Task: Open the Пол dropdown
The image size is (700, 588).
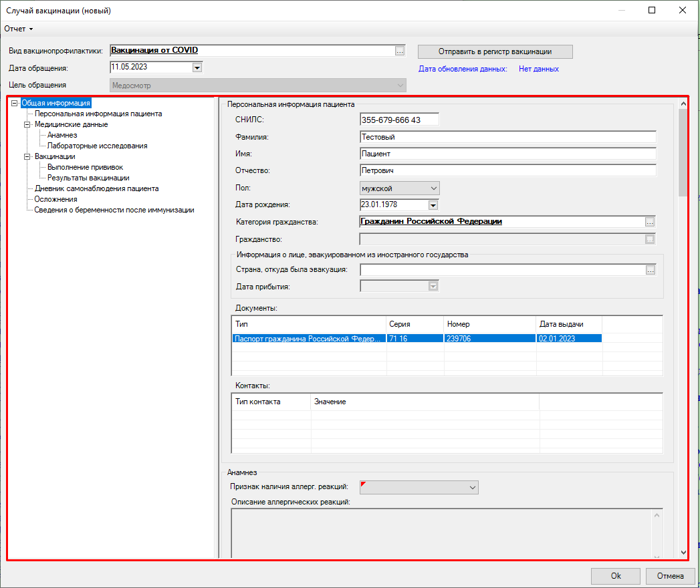Action: tap(400, 188)
